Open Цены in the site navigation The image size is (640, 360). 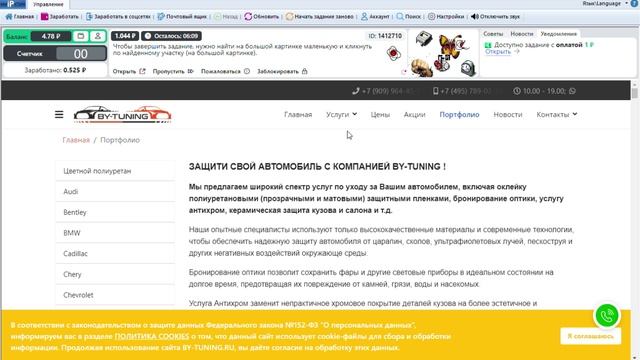coord(380,115)
